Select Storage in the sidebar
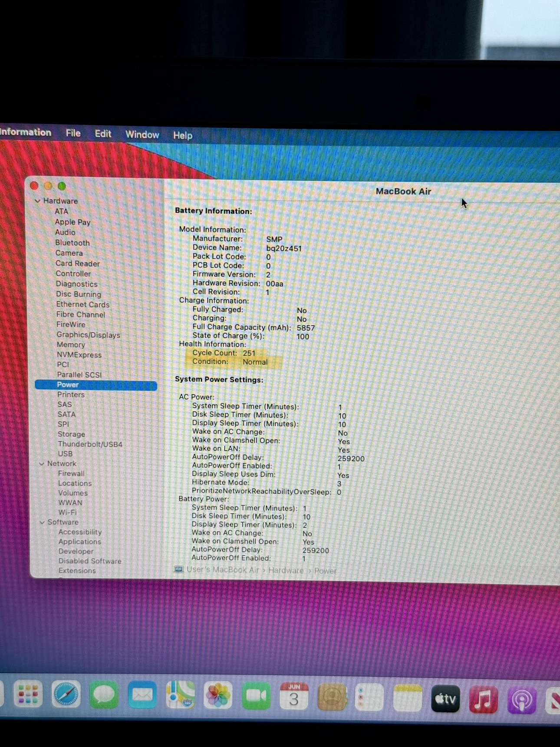This screenshot has width=560, height=747. point(71,434)
